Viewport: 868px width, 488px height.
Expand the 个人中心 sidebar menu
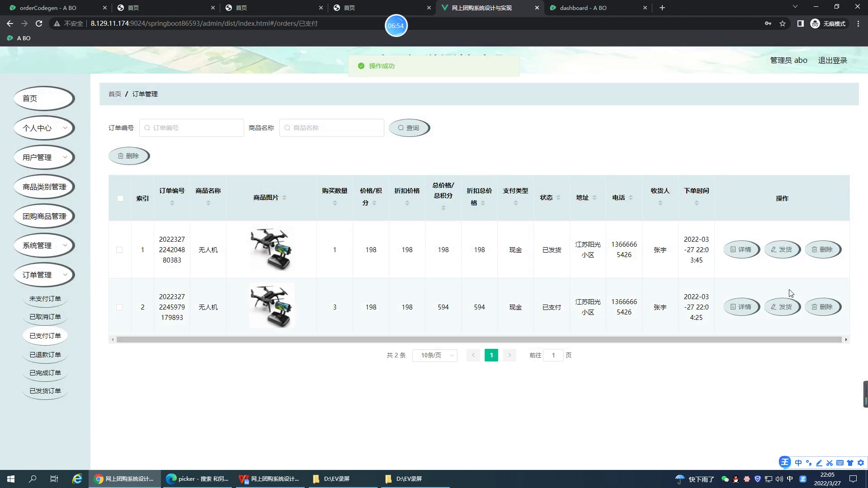coord(44,128)
